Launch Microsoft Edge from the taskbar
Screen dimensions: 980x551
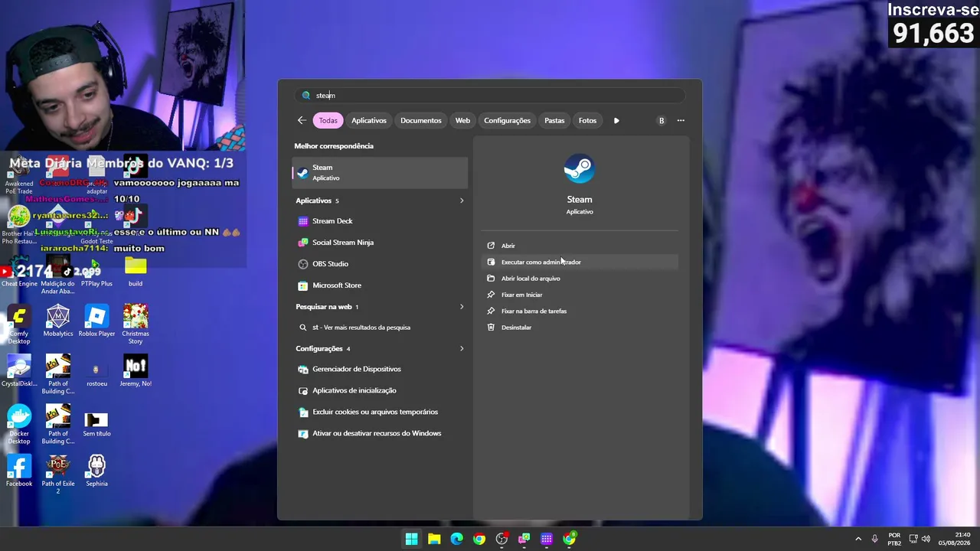point(456,539)
